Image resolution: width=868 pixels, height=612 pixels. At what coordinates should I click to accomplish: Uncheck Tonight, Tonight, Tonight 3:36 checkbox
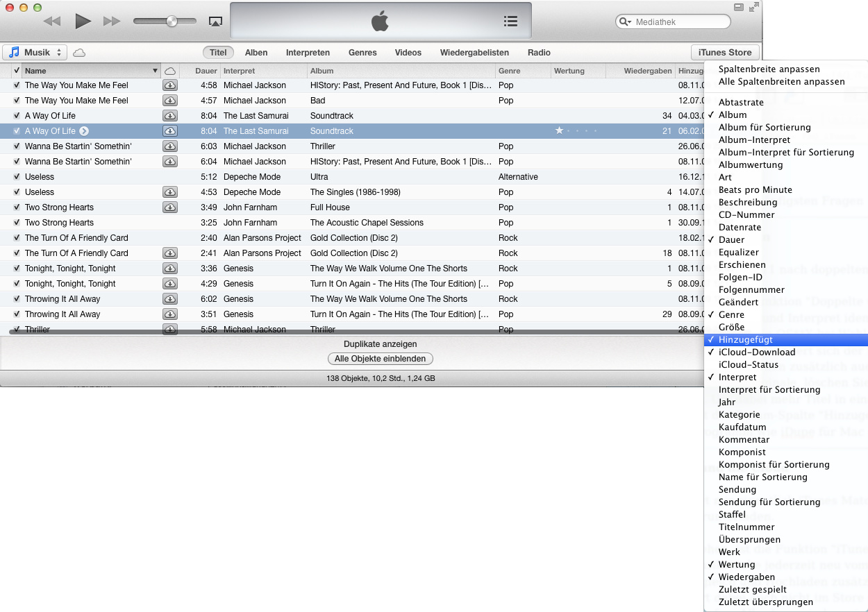[17, 269]
